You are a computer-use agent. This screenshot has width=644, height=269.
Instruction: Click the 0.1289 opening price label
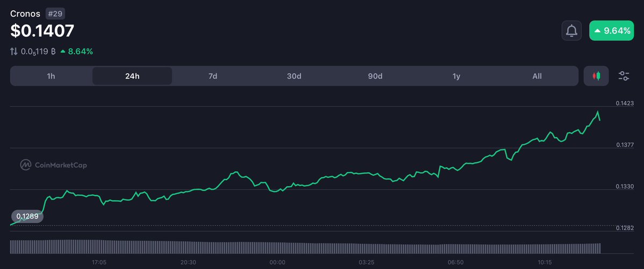pos(27,216)
